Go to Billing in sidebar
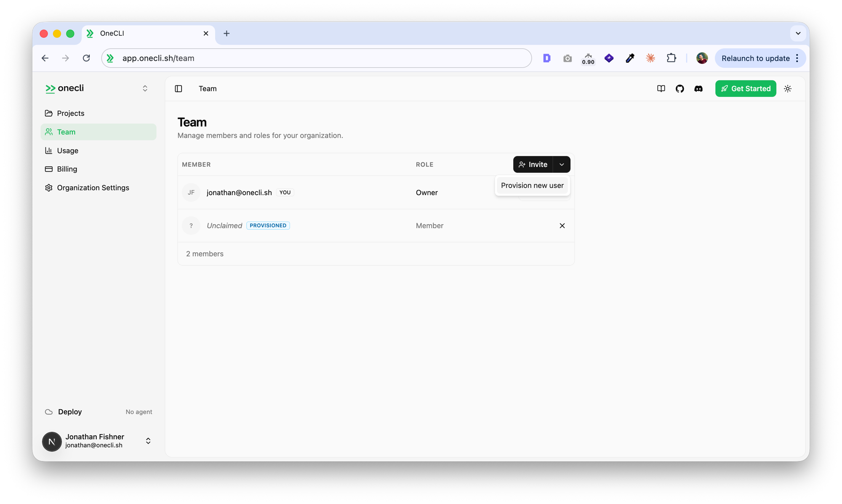The image size is (842, 504). pyautogui.click(x=98, y=169)
